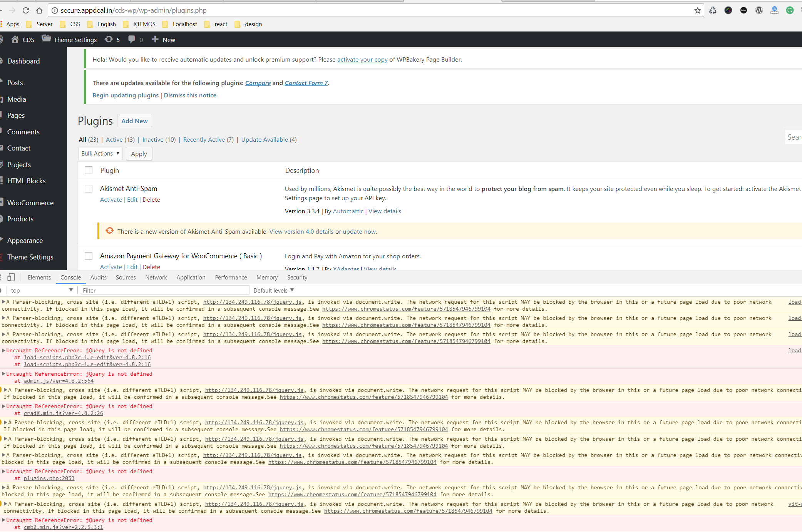Toggle device toolbar icon in DevTools
802x532 pixels.
(x=11, y=277)
